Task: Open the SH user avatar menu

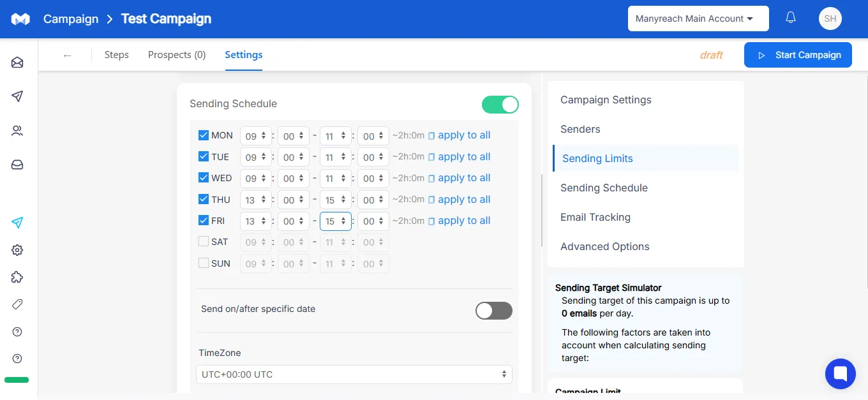Action: (830, 19)
